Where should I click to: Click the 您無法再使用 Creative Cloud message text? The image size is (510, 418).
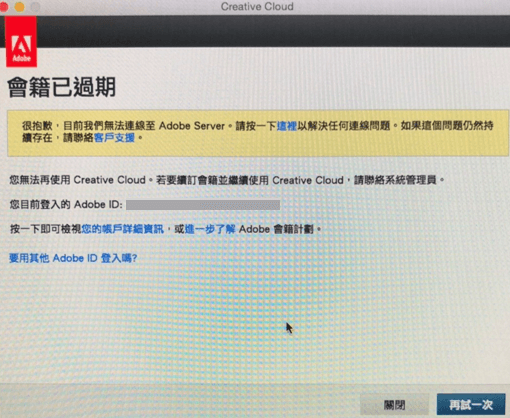(x=227, y=180)
